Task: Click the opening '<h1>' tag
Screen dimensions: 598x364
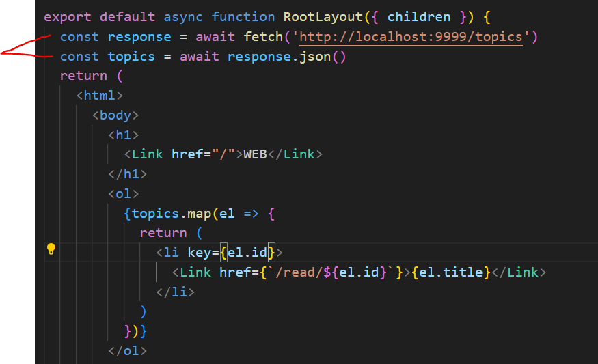Action: [124, 135]
